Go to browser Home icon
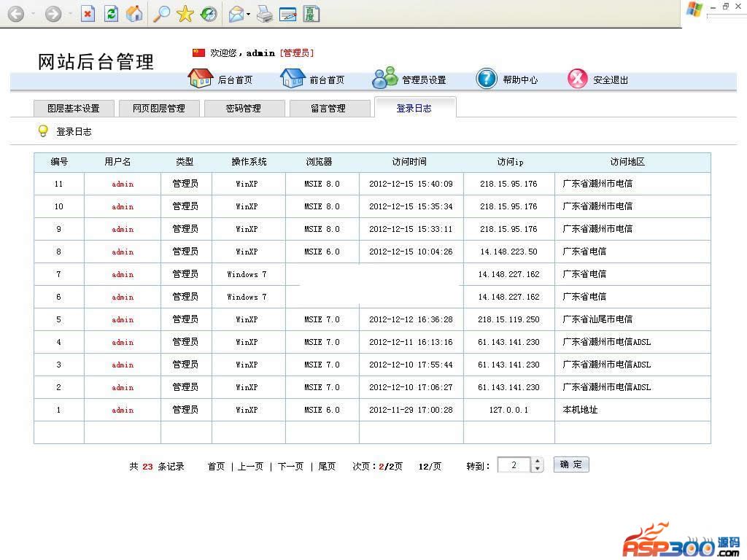Viewport: 747px width, 560px height. point(134,14)
